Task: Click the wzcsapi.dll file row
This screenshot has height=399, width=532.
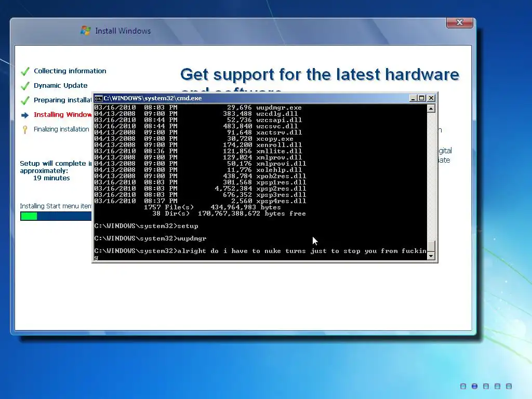Action: click(198, 120)
